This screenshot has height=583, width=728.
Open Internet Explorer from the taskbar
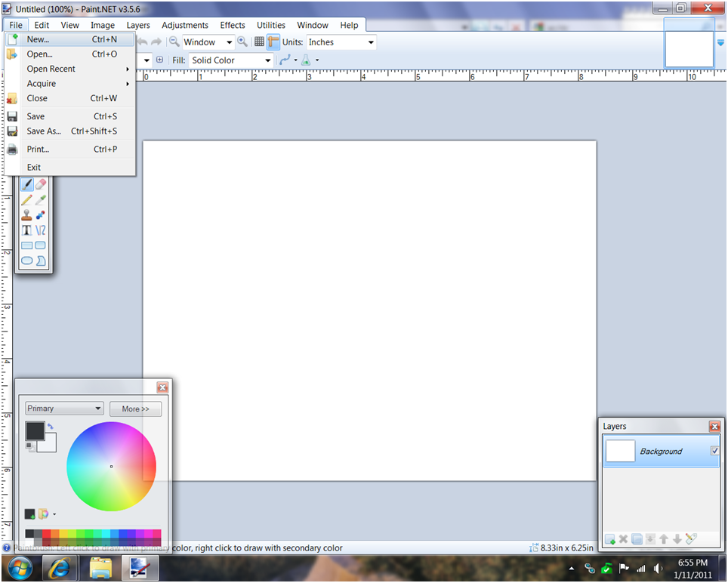pyautogui.click(x=60, y=568)
